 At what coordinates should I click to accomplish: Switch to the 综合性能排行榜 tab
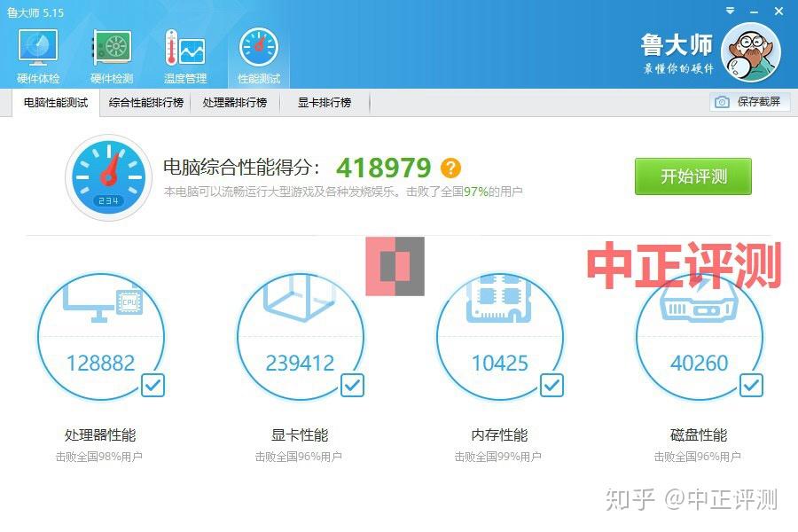click(x=145, y=102)
